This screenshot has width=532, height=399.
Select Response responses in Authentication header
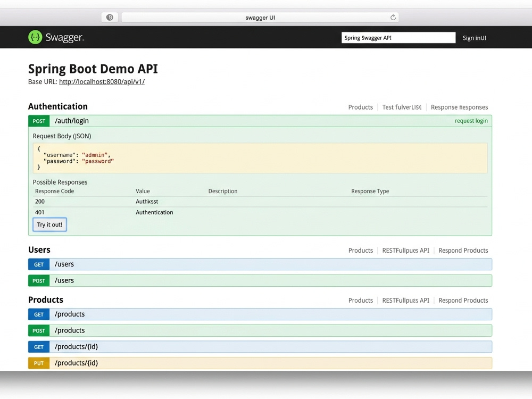click(x=460, y=107)
